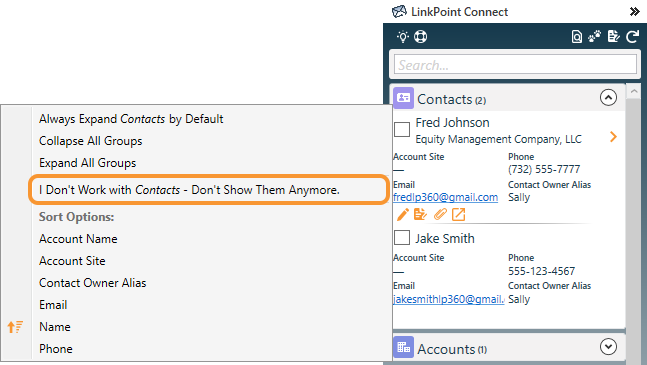Image resolution: width=647 pixels, height=365 pixels.
Task: Click the Jake Smith contact name
Action: click(445, 238)
